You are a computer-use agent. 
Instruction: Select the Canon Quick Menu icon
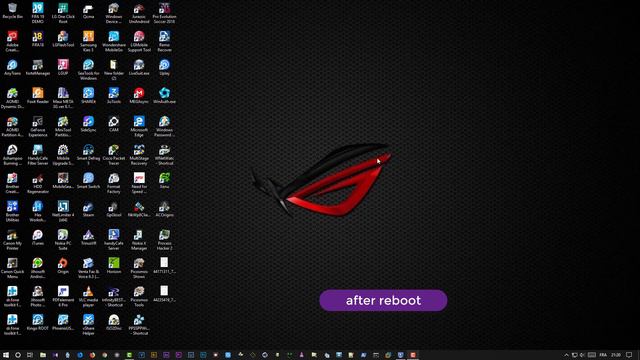click(x=12, y=268)
